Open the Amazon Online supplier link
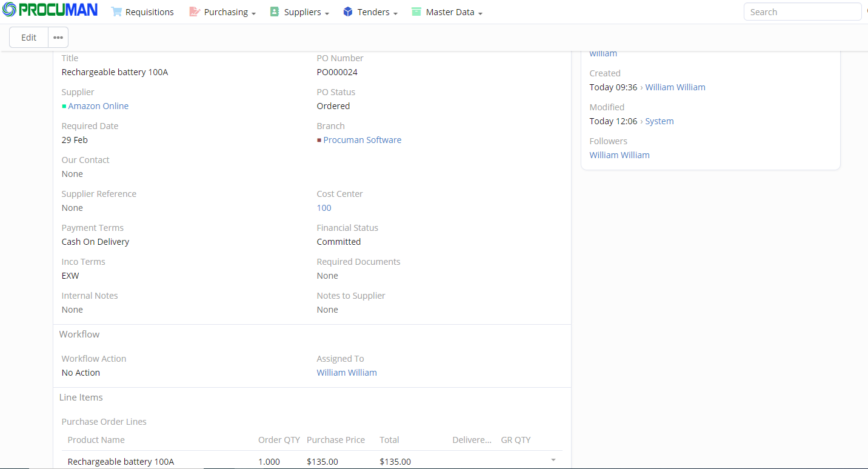Image resolution: width=868 pixels, height=469 pixels. 98,106
